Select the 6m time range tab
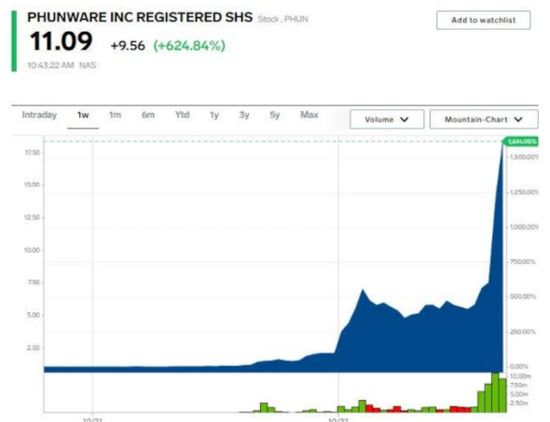This screenshot has width=550, height=422. pyautogui.click(x=148, y=115)
